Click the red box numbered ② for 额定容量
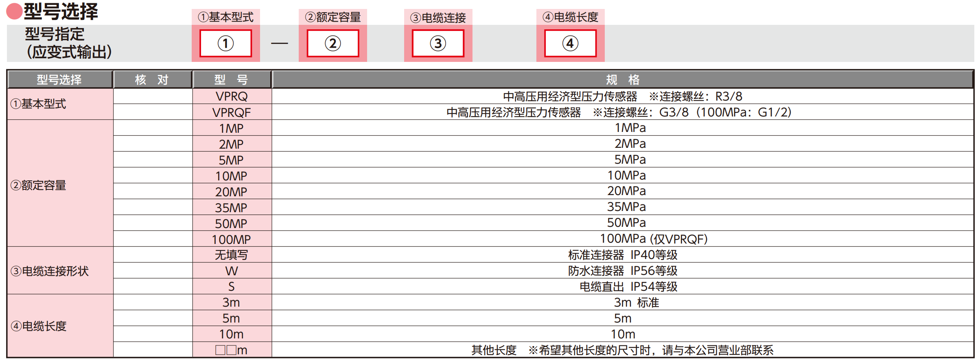980x360 pixels. [x=332, y=43]
